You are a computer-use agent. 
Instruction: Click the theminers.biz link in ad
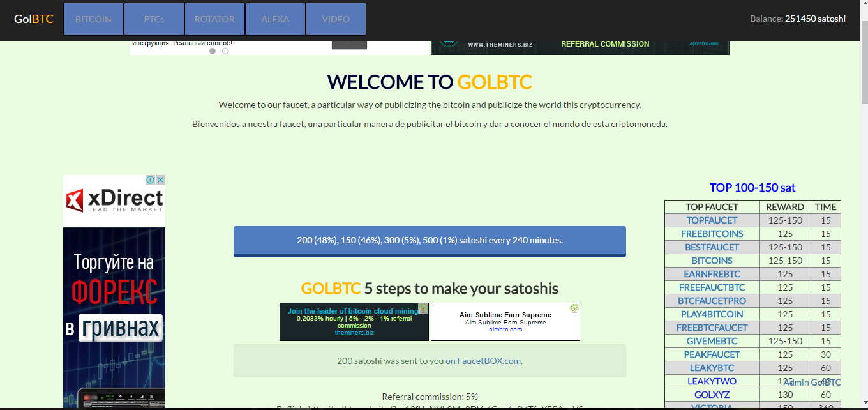(x=354, y=333)
